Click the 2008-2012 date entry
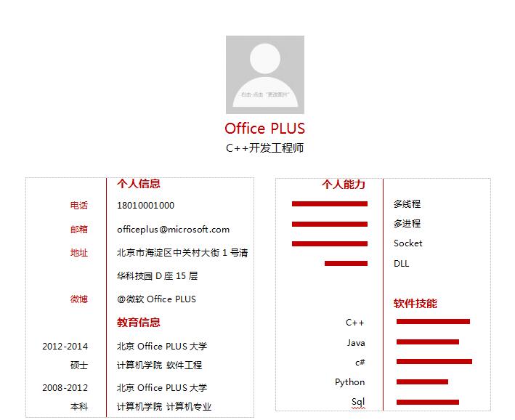515x420 pixels. [65, 388]
